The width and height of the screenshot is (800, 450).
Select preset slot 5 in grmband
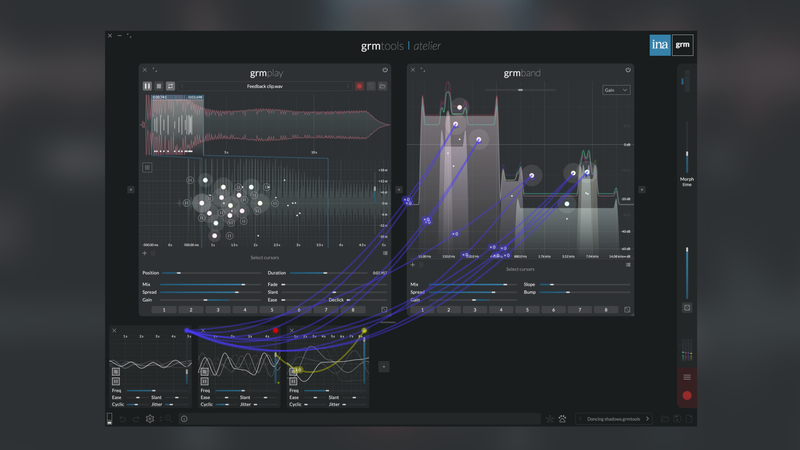coord(528,310)
